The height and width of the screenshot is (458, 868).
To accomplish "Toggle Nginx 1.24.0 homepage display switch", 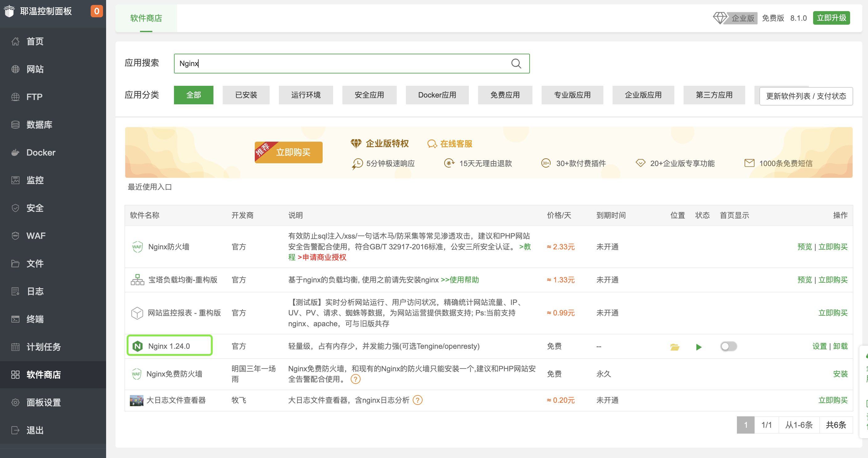I will [x=729, y=346].
